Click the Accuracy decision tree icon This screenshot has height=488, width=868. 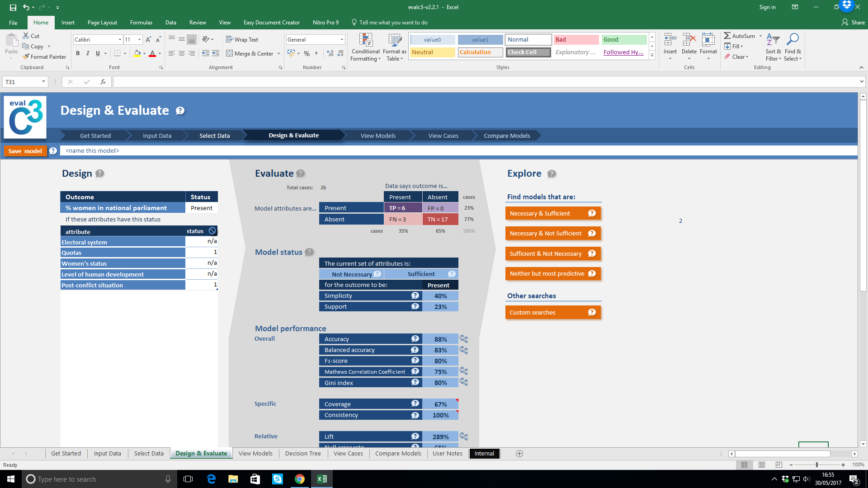pyautogui.click(x=463, y=339)
